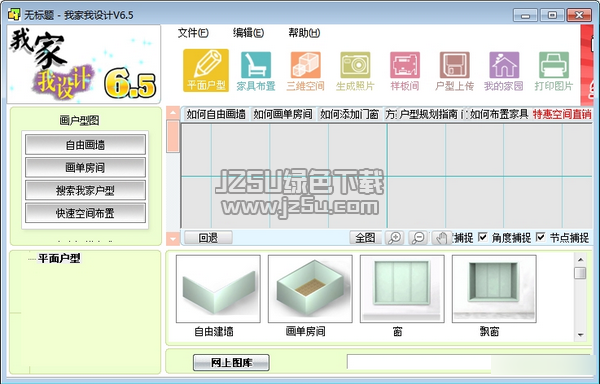This screenshot has width=600, height=384.
Task: Click the zoom in magnifier icon
Action: (x=395, y=238)
